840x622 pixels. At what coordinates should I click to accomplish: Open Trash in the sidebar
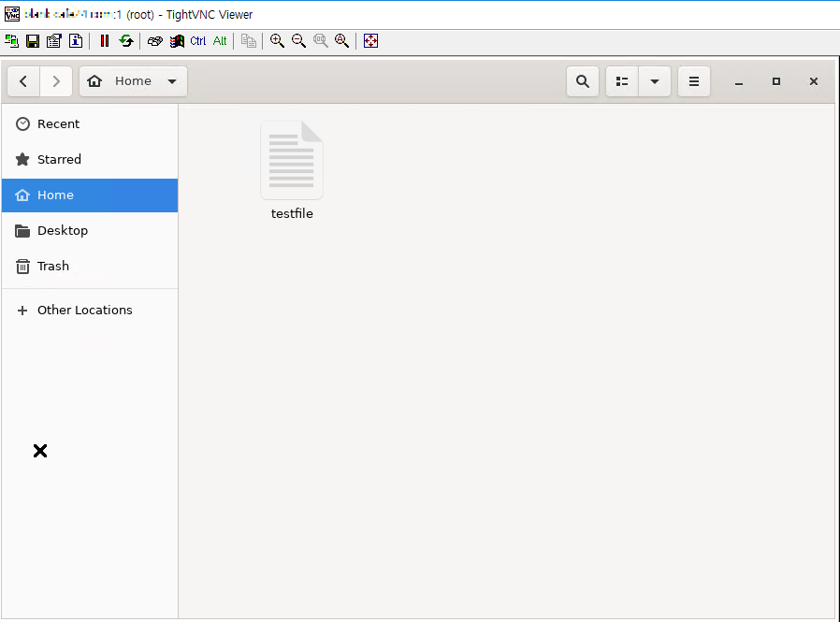coord(53,267)
